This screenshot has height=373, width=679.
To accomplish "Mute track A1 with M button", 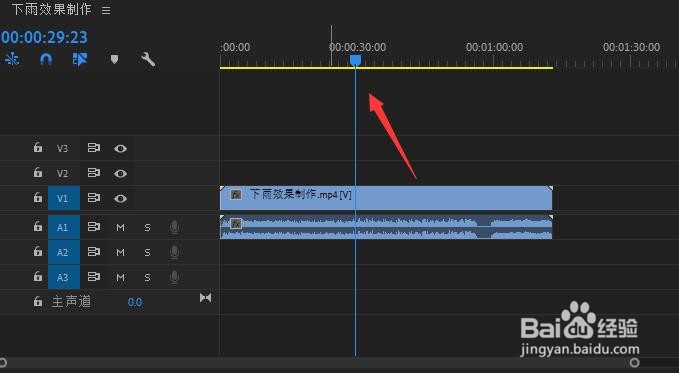I will click(120, 227).
